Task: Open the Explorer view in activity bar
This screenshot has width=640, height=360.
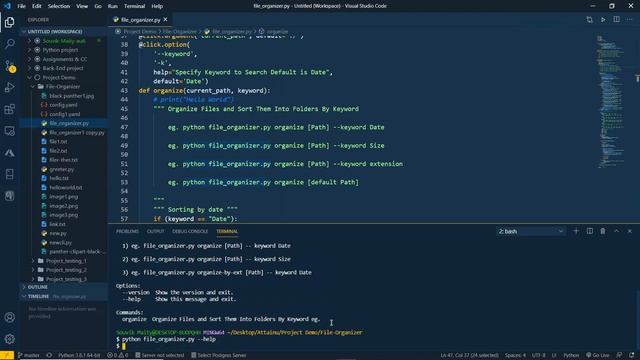Action: click(x=9, y=22)
